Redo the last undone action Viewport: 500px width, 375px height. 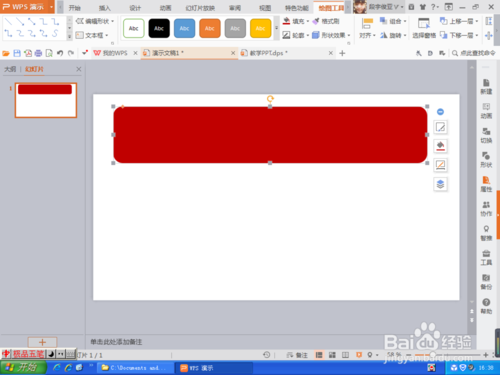71,53
